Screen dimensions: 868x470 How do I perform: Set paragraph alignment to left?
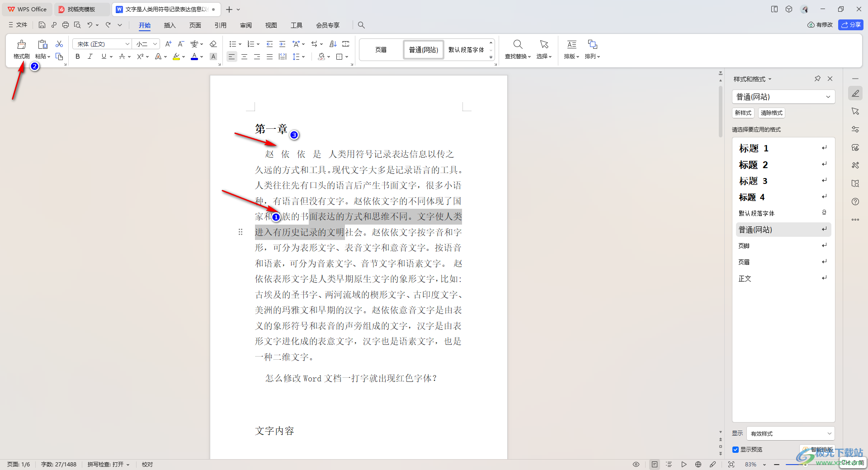231,56
